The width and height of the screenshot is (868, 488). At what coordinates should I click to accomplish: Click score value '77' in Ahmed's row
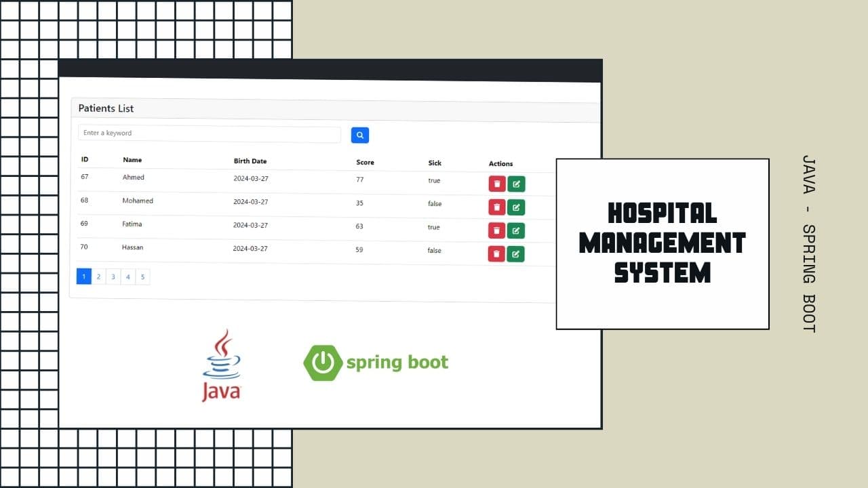coord(359,180)
